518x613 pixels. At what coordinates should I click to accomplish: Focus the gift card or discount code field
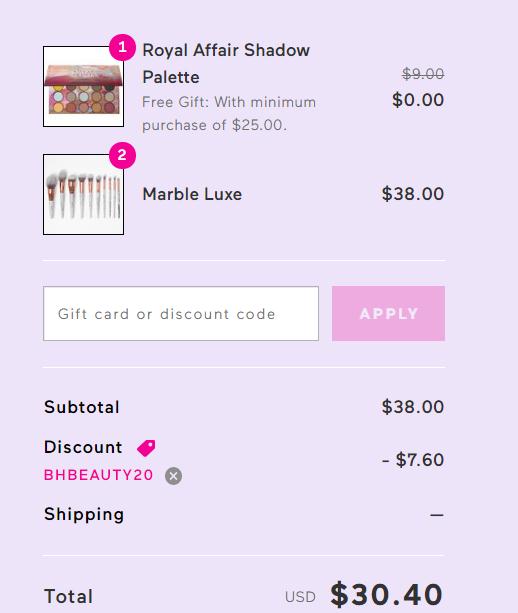pyautogui.click(x=181, y=314)
